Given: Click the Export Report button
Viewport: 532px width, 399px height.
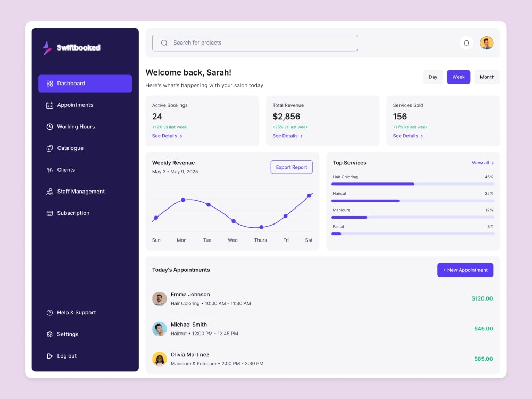Looking at the screenshot, I should click(x=292, y=167).
